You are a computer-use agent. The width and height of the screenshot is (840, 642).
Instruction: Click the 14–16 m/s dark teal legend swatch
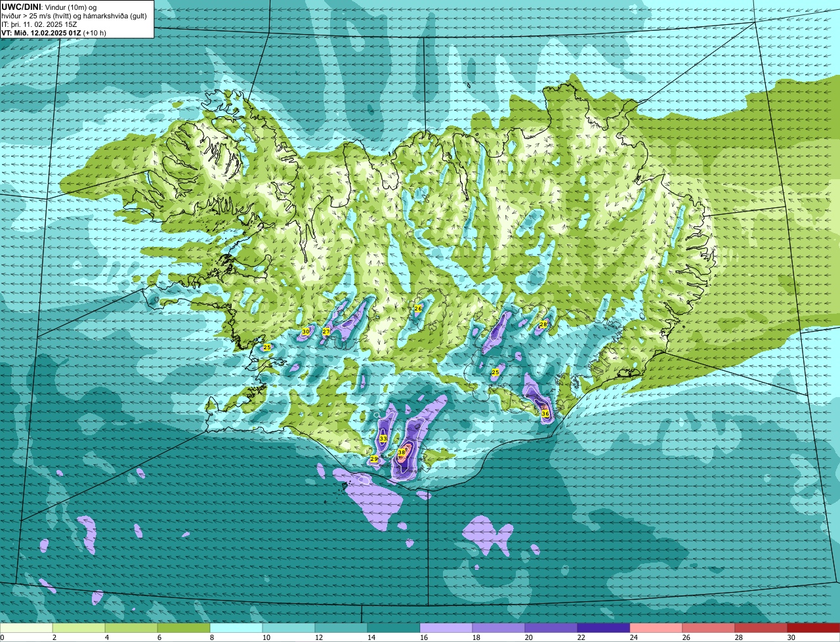(394, 628)
